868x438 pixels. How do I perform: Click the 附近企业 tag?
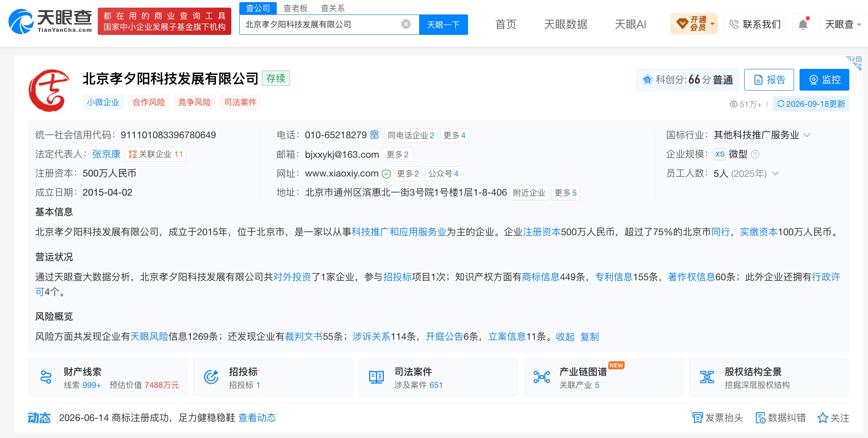coord(529,193)
